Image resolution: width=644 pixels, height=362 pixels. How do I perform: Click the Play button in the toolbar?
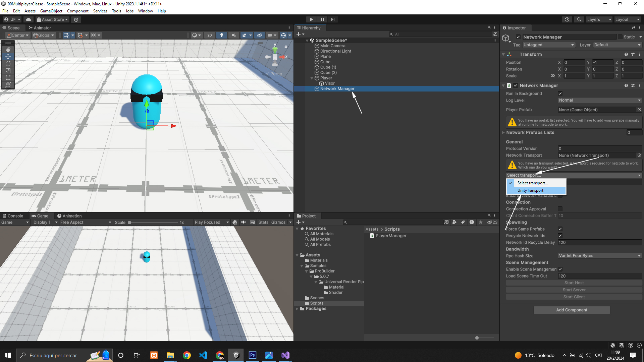click(x=311, y=19)
